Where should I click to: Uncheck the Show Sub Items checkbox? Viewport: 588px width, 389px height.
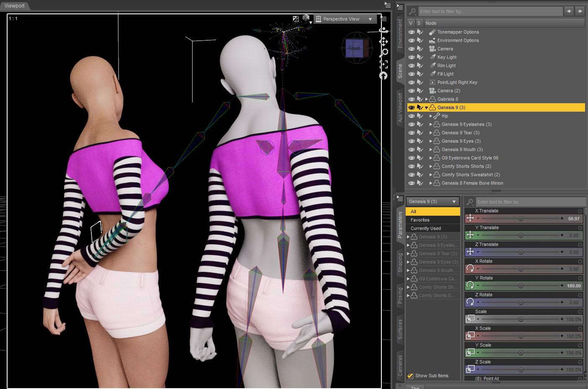[410, 376]
